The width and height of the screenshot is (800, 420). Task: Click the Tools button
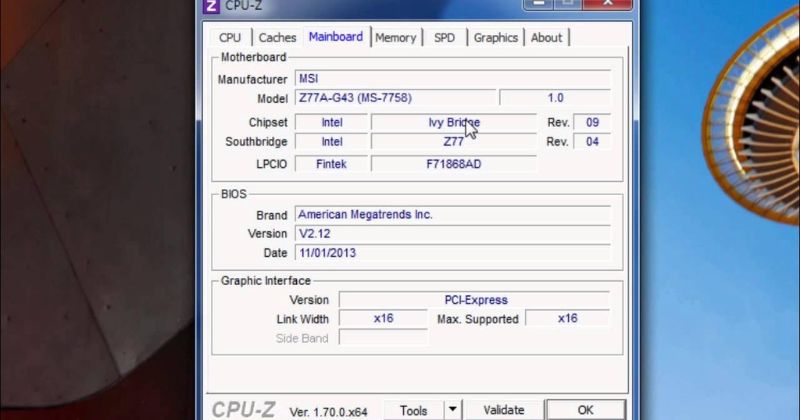(x=413, y=410)
